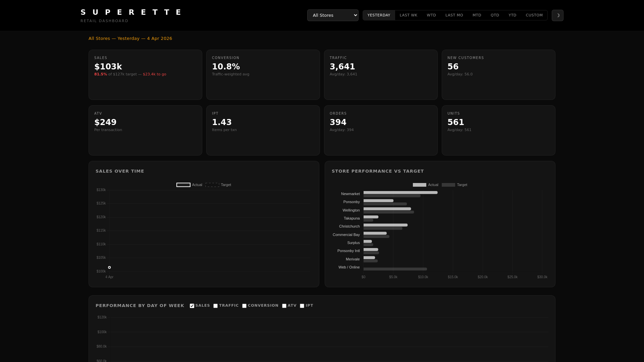The image size is (644, 362).
Task: Toggle the Actual legend swatch in Store Performance
Action: [420, 185]
